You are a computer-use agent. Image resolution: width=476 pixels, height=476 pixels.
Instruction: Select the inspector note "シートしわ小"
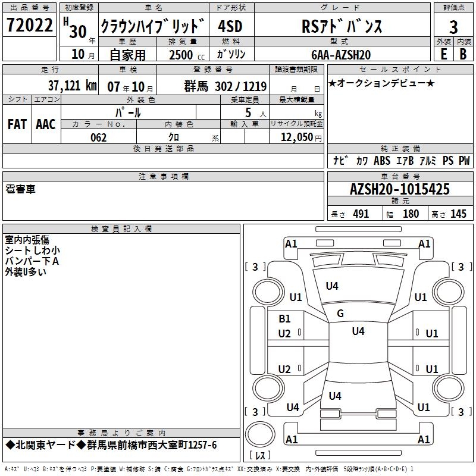click(x=33, y=250)
